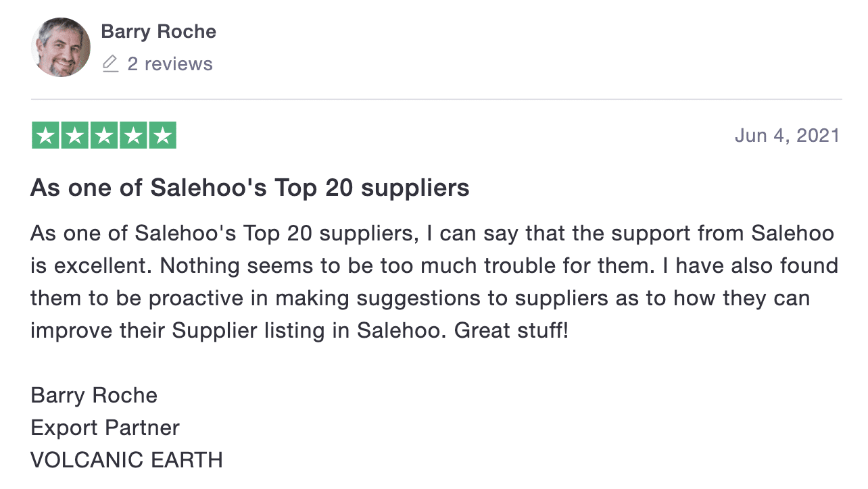Click the fifth green rating star

(x=162, y=136)
